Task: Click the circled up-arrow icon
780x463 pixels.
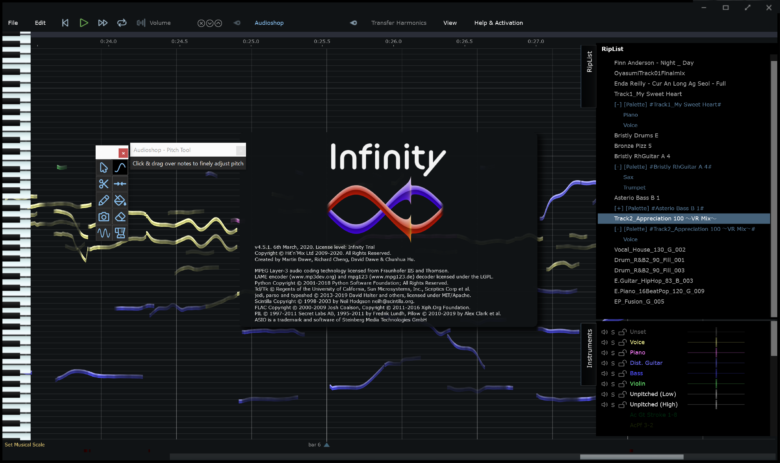Action: pos(218,23)
